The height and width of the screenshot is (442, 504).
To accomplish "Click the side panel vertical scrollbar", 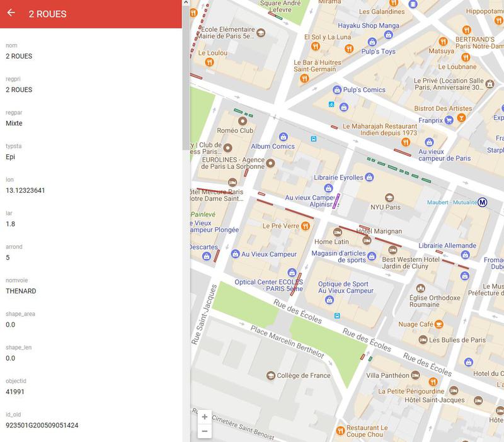I will (x=185, y=76).
